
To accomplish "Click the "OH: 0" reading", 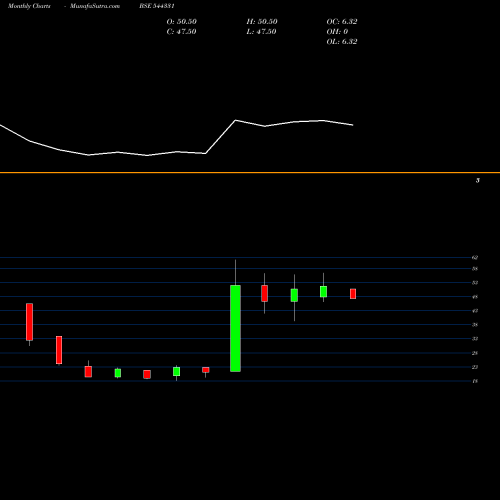I will [337, 31].
